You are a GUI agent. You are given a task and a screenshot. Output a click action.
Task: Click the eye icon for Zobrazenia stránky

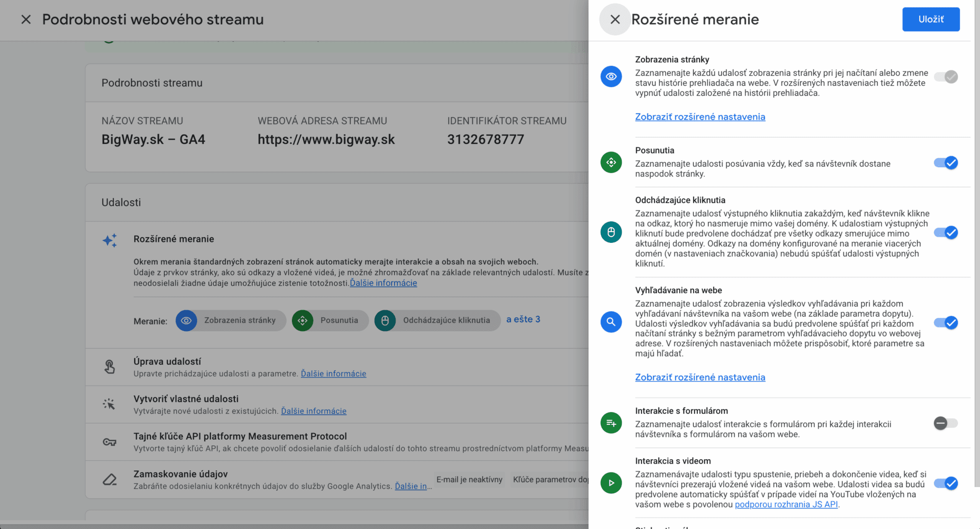611,77
